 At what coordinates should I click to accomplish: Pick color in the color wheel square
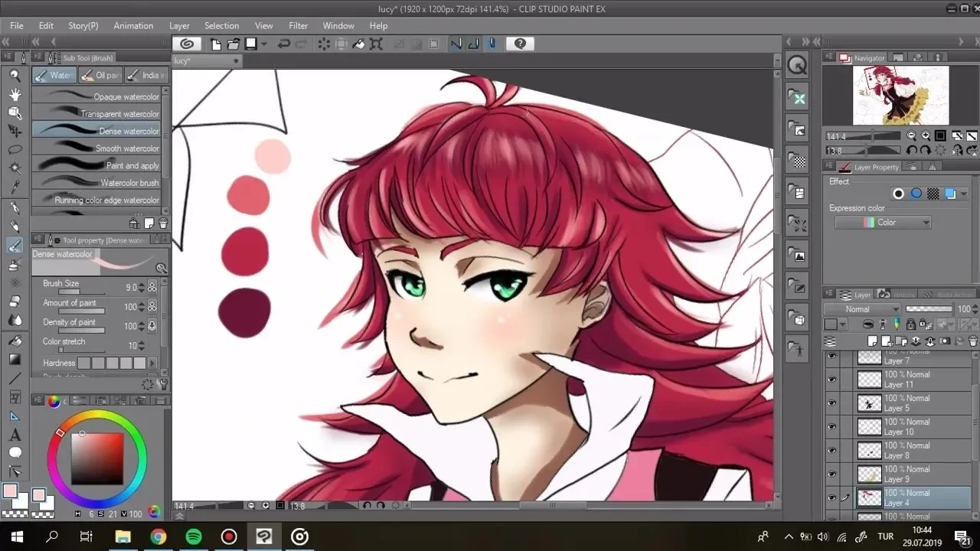[97, 459]
